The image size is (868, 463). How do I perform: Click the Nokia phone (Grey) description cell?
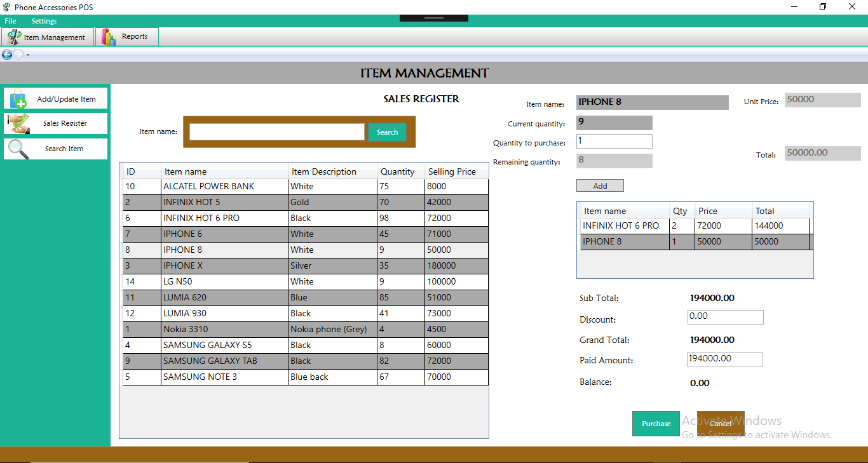tap(332, 330)
